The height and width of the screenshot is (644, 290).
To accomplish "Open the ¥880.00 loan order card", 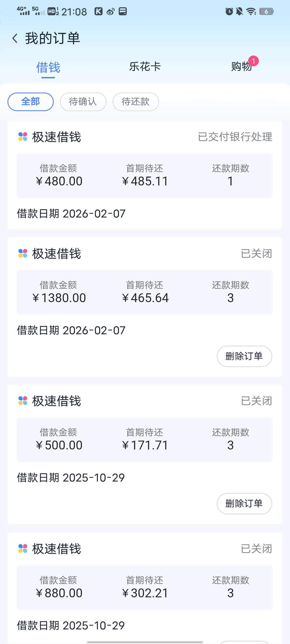I will (x=144, y=587).
